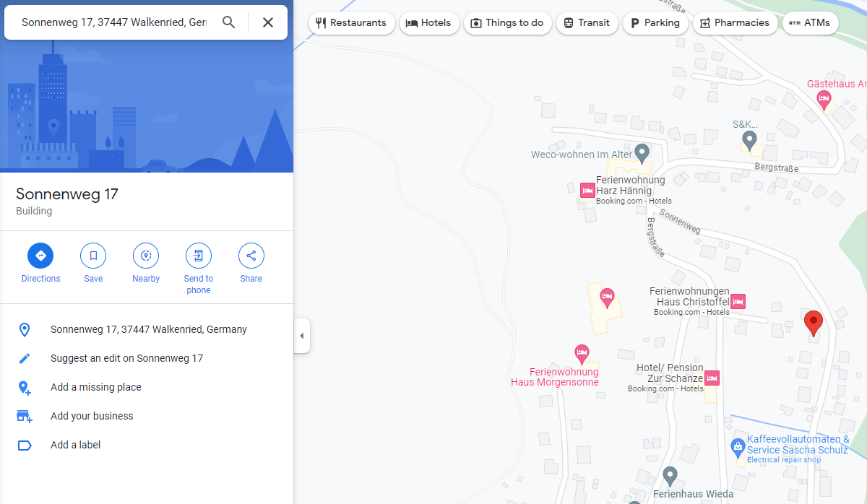The width and height of the screenshot is (867, 504).
Task: Click Add a missing place
Action: click(x=96, y=387)
